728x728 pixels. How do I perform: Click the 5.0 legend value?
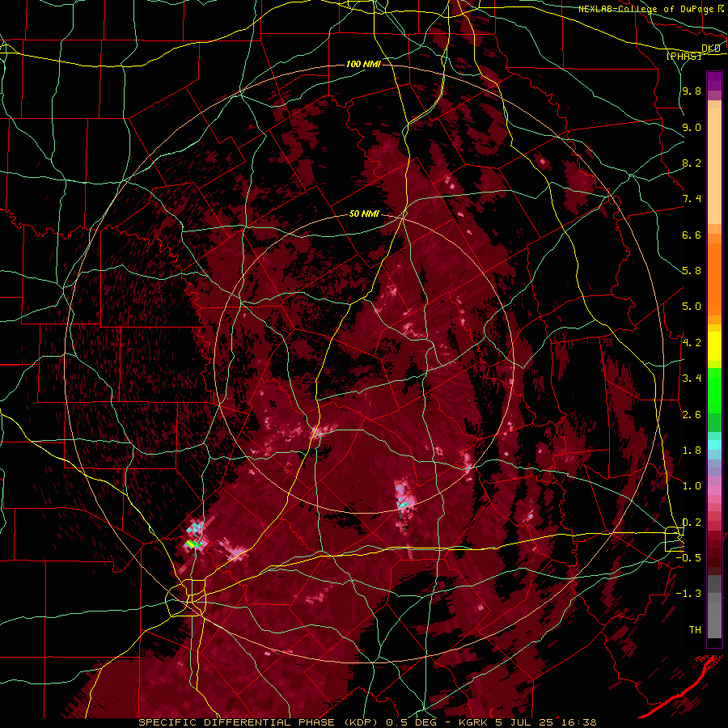692,307
